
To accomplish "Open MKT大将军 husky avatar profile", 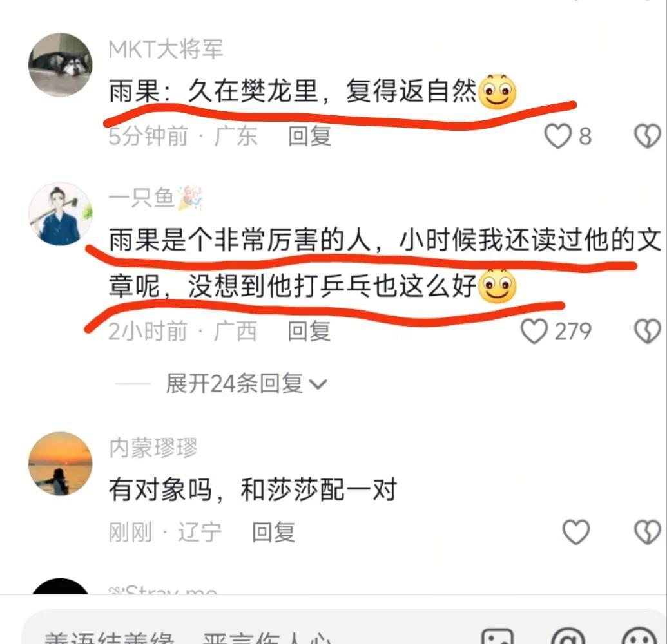I will click(x=60, y=64).
